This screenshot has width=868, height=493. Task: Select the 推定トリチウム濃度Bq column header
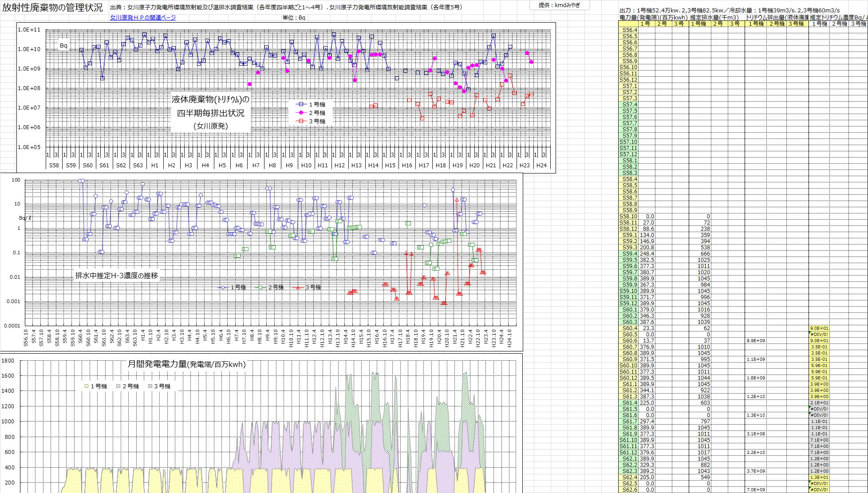click(838, 18)
